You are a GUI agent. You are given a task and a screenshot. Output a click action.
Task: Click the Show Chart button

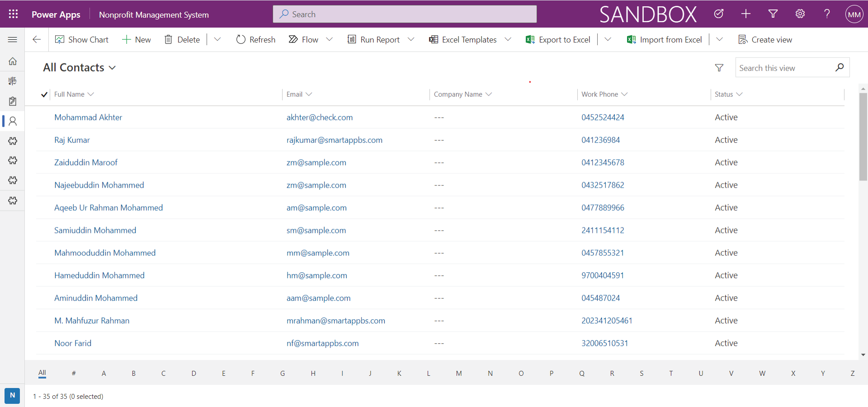[82, 40]
